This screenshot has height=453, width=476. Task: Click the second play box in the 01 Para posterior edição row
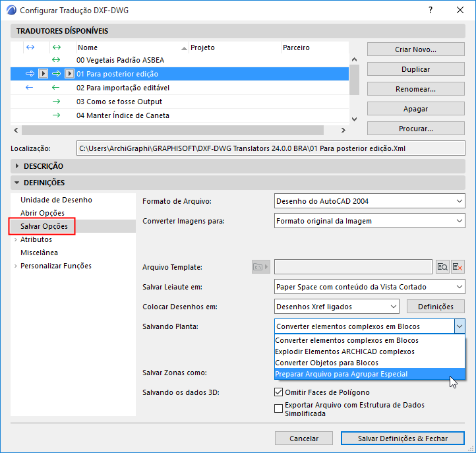pos(69,74)
